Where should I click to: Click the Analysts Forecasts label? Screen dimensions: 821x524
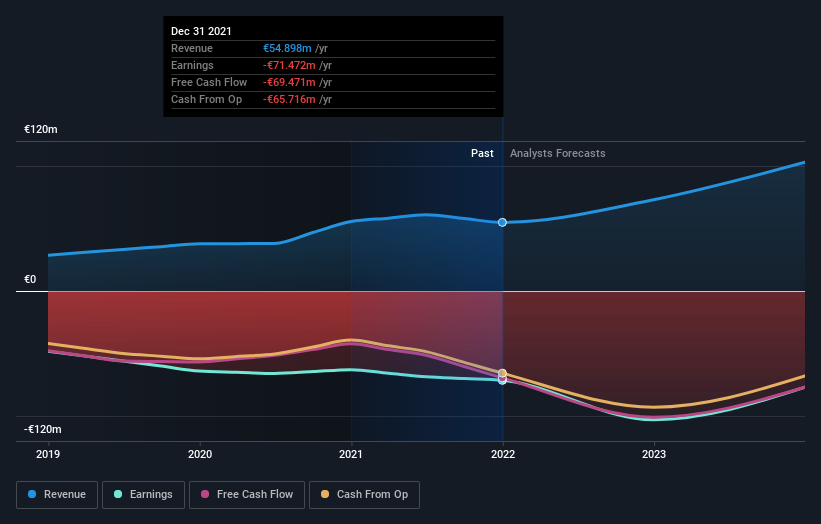[558, 153]
